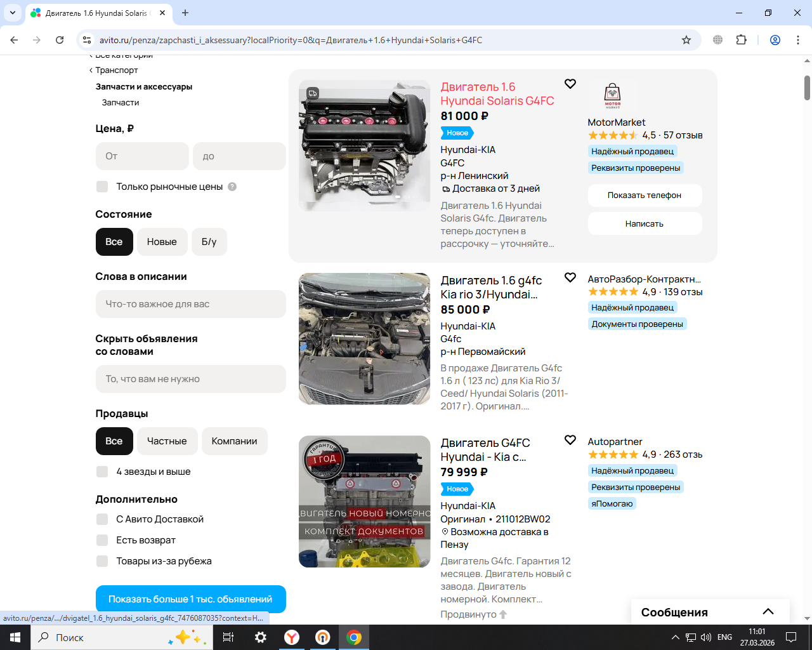Select Все under Состояние
This screenshot has width=812, height=650.
point(114,242)
